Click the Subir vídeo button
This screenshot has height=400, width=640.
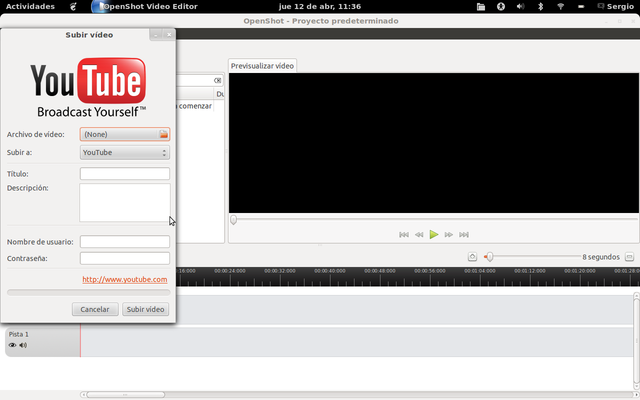pyautogui.click(x=145, y=309)
